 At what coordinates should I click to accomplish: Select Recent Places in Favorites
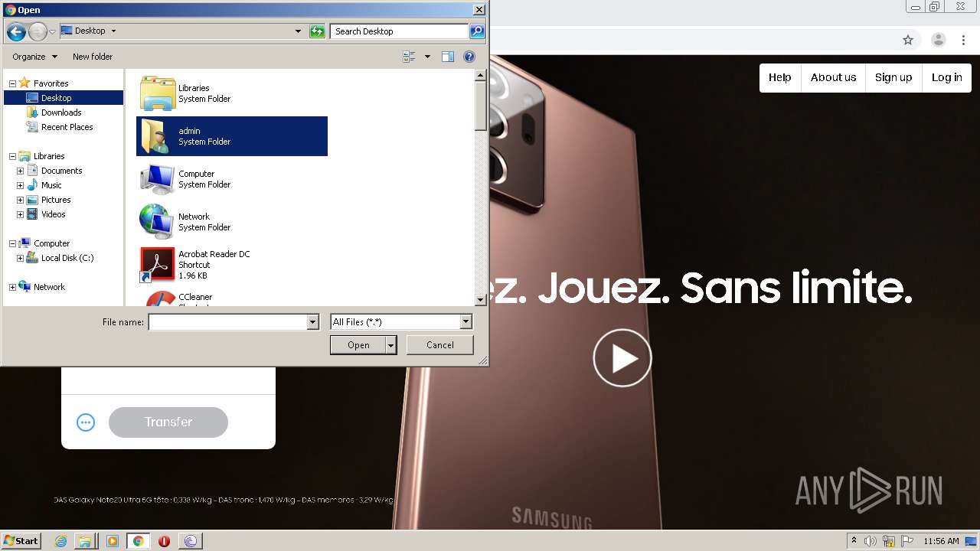[x=67, y=127]
